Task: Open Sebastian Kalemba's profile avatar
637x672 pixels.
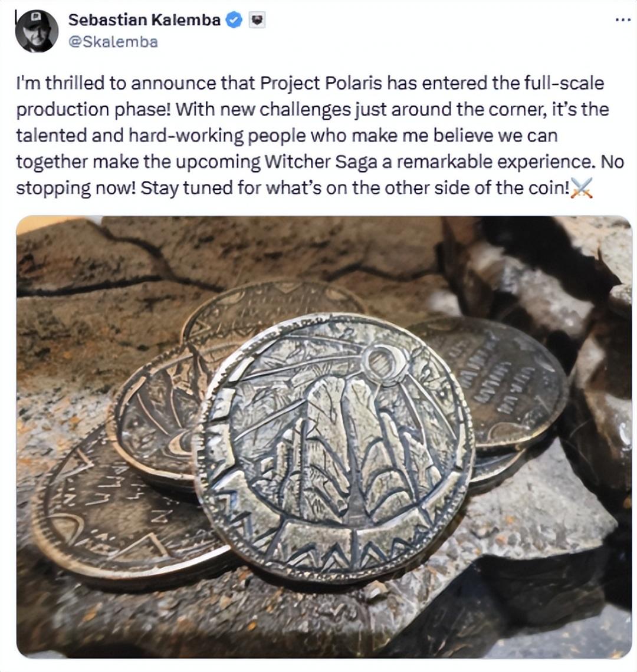Action: (36, 31)
